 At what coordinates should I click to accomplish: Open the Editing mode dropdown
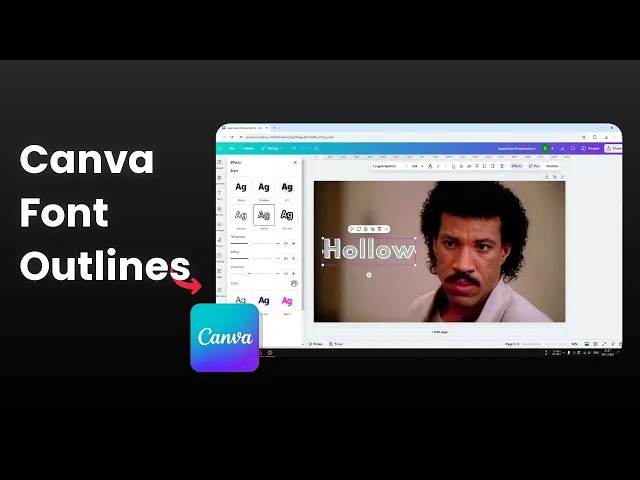point(271,149)
